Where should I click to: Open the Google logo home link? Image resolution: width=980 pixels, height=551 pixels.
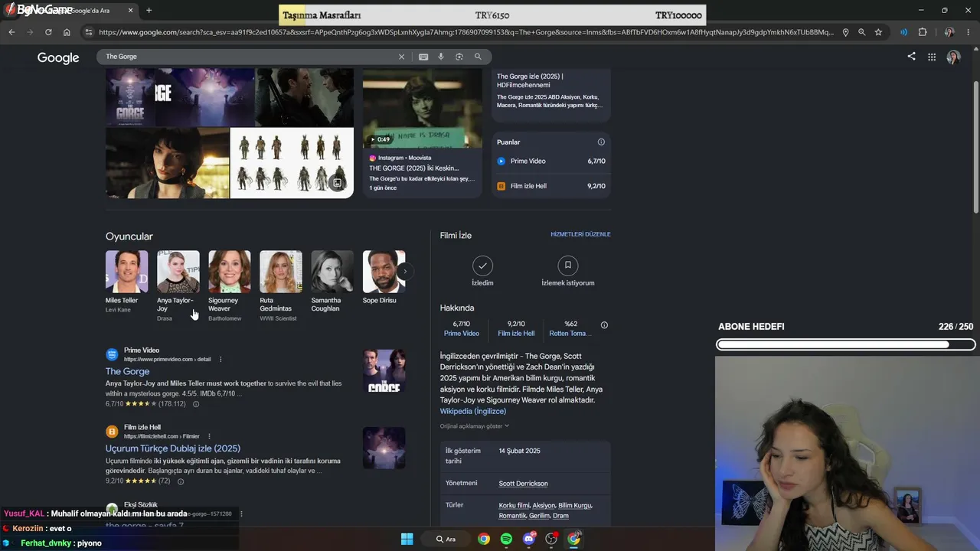click(58, 58)
